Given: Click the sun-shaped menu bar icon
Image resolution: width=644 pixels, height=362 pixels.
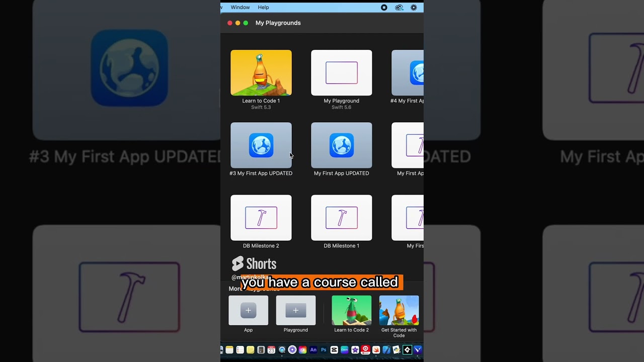Looking at the screenshot, I should pyautogui.click(x=414, y=8).
